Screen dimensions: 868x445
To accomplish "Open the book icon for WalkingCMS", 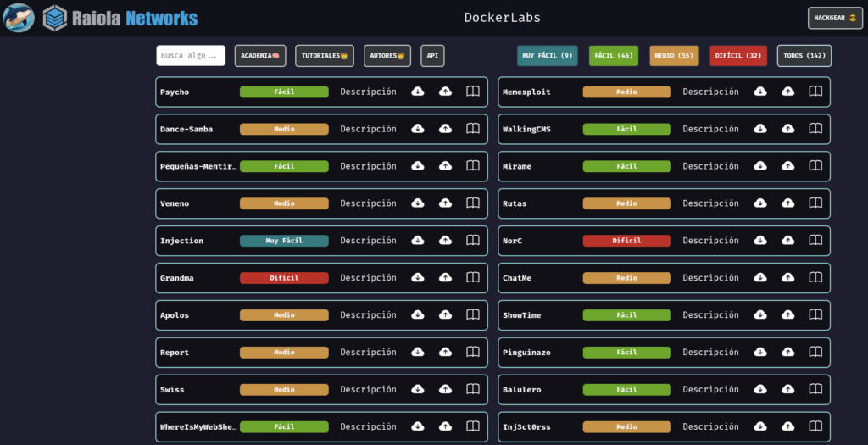I will [x=815, y=128].
